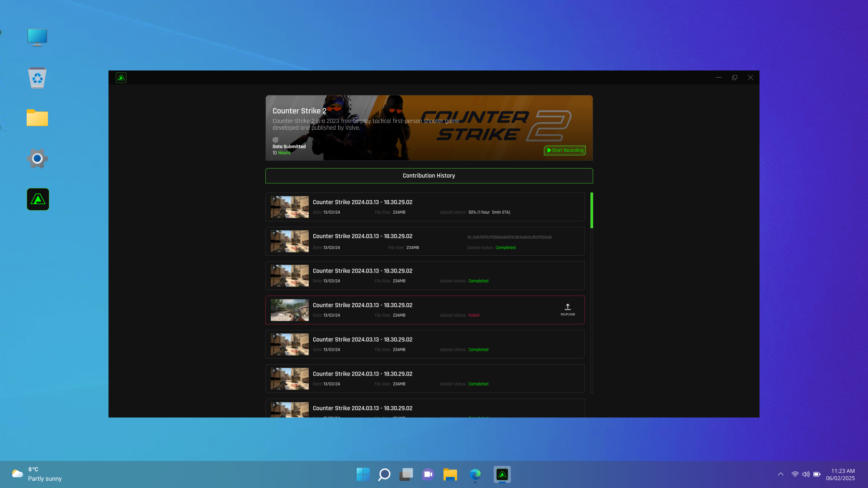The width and height of the screenshot is (868, 488).
Task: Click the green vertical scrollbar thumb
Action: [591, 211]
